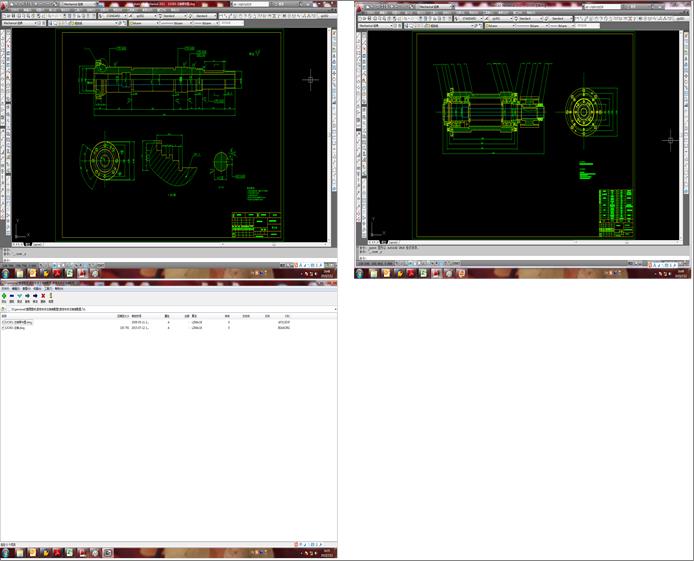
Task: Open the ByLayer color dropdown in the right AutoCAD window
Action: pos(500,26)
